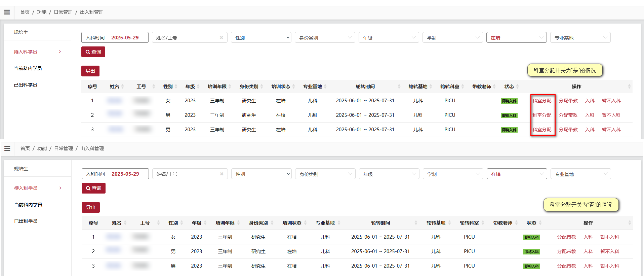This screenshot has height=276, width=644.
Task: Sort upper table by 身份类别 column icon
Action: (x=261, y=87)
